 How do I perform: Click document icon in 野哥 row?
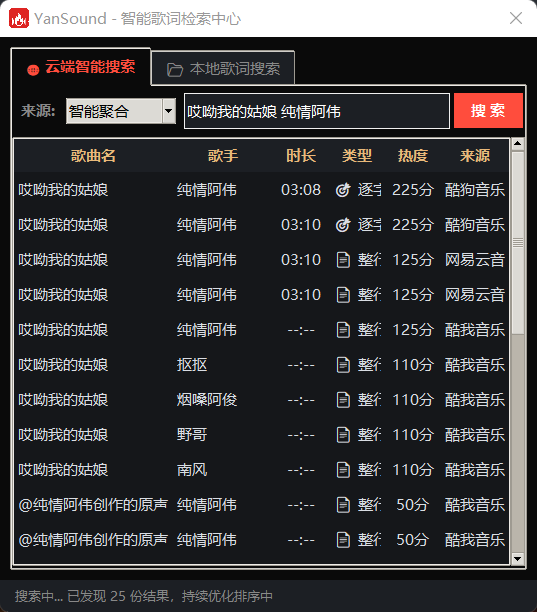[343, 435]
